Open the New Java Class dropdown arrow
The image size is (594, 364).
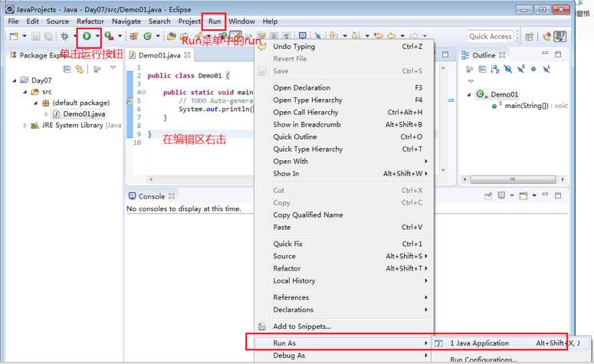(x=158, y=36)
